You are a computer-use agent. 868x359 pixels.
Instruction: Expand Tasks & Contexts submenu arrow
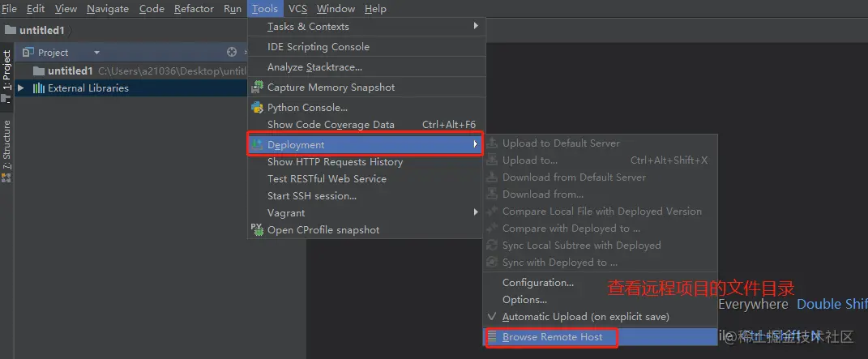pos(476,26)
